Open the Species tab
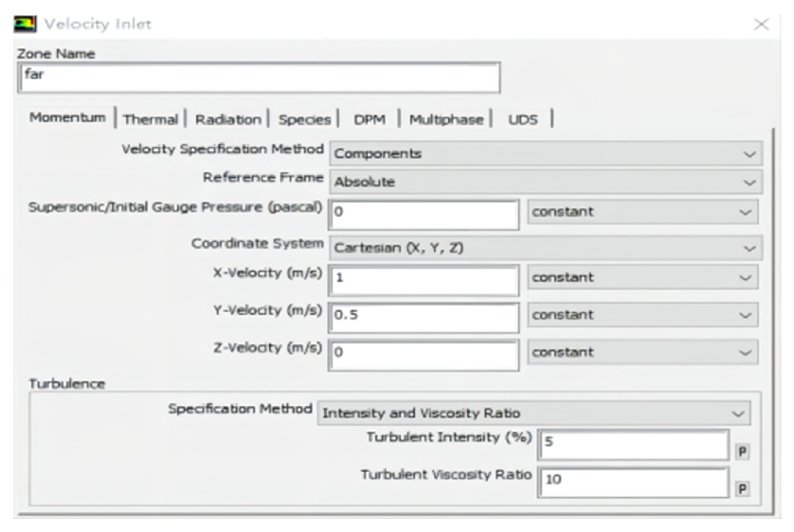Screen dimensions: 794x532 coord(304,119)
